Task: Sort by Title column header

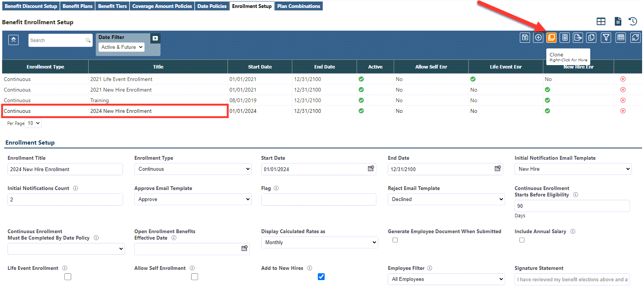Action: click(x=158, y=67)
